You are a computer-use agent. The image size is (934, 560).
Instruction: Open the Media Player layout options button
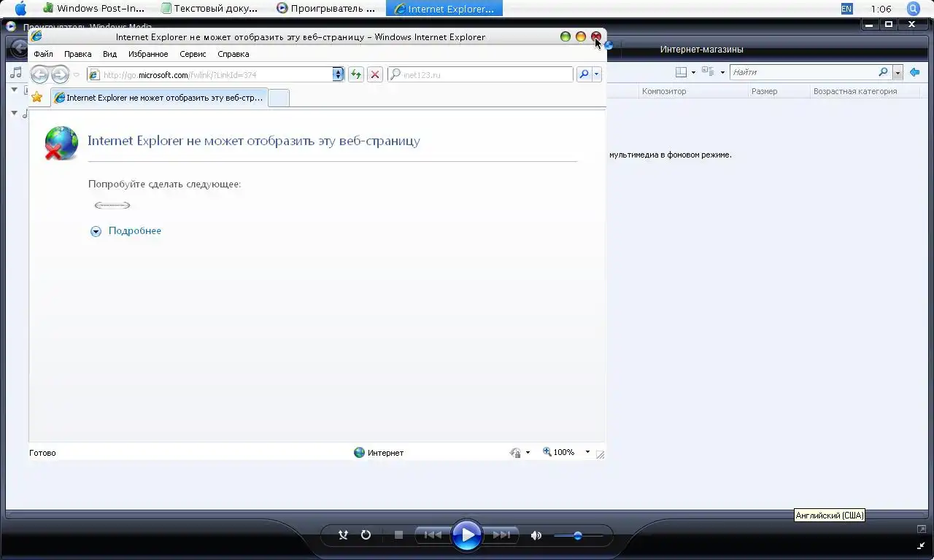coord(681,72)
